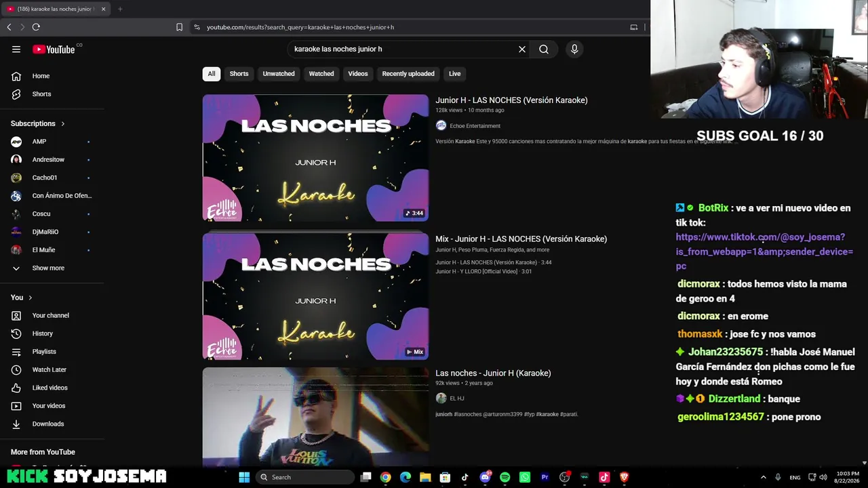868x488 pixels.
Task: Open Your channel in the sidebar
Action: [52, 315]
